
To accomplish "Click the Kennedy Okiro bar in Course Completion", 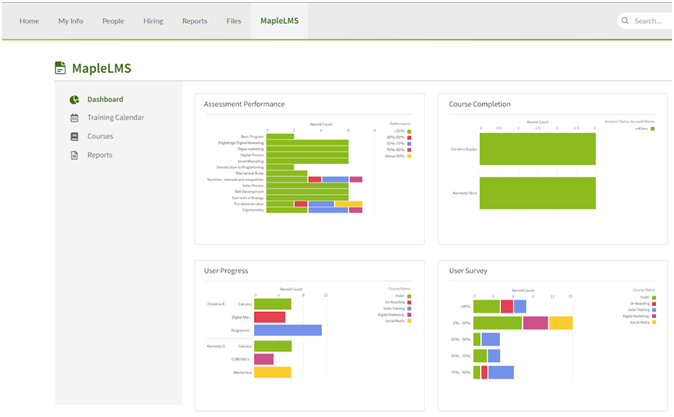I will click(x=538, y=193).
